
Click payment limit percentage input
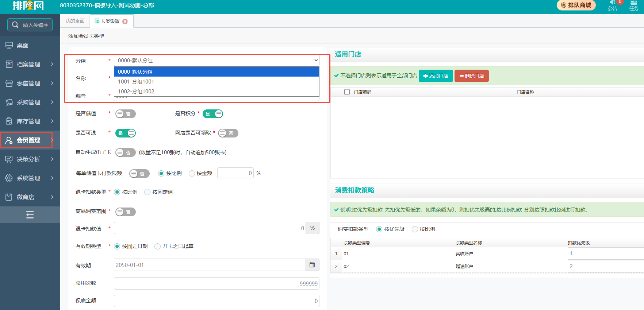(x=235, y=173)
